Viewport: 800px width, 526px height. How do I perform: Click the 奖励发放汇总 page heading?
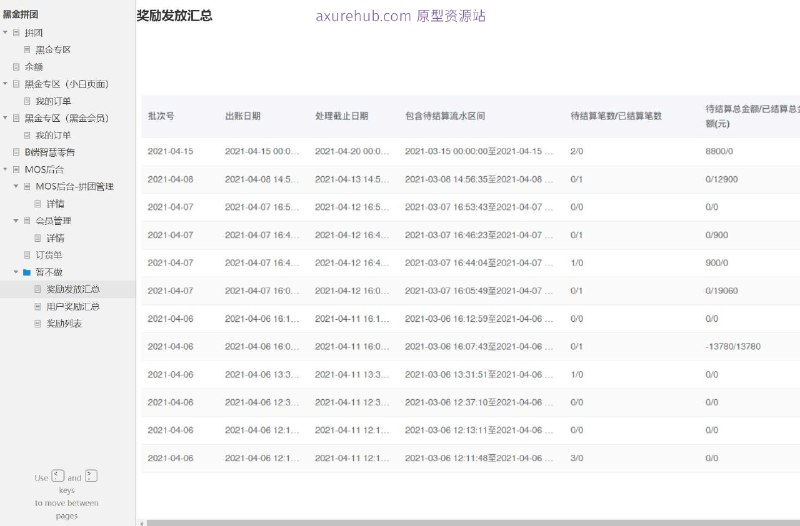[x=174, y=15]
